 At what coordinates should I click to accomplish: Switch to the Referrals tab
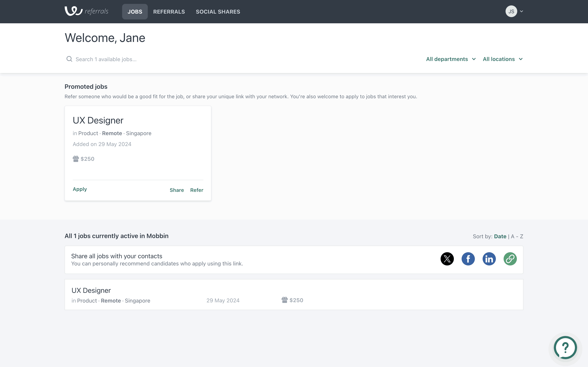[x=169, y=12]
